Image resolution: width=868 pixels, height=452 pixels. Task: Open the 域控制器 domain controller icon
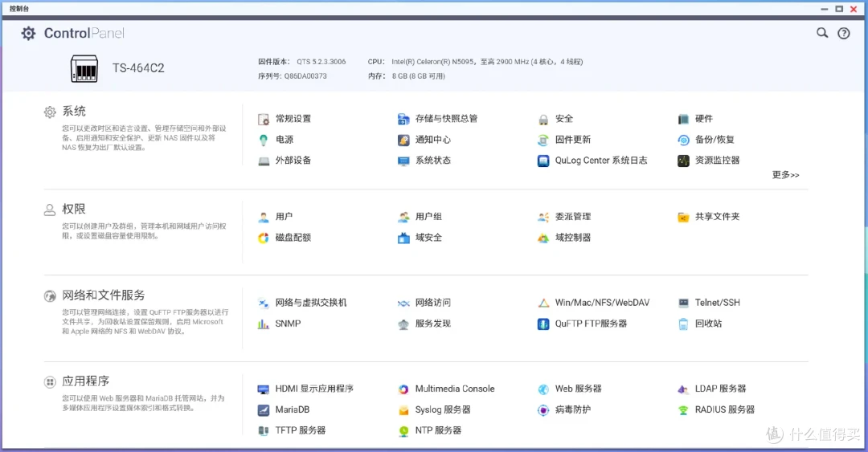pos(543,238)
